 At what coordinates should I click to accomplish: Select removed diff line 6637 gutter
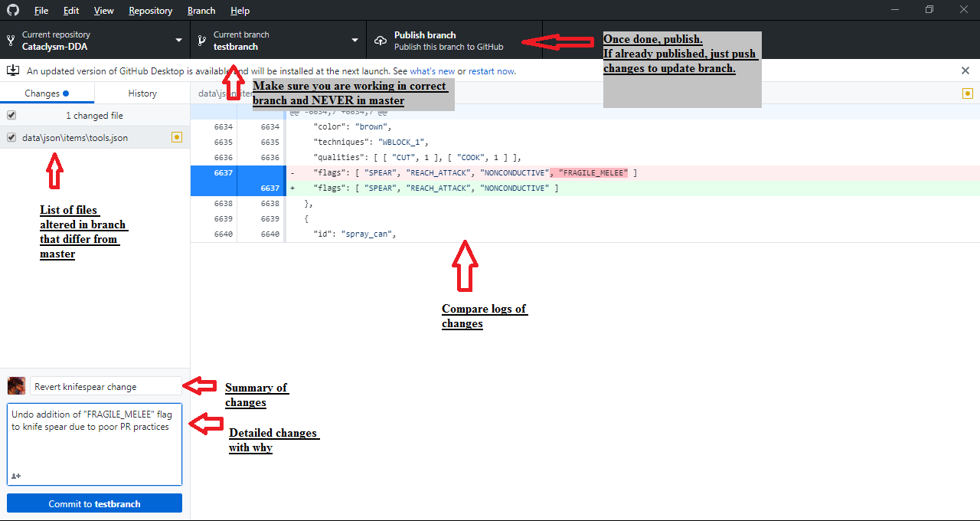(237, 172)
